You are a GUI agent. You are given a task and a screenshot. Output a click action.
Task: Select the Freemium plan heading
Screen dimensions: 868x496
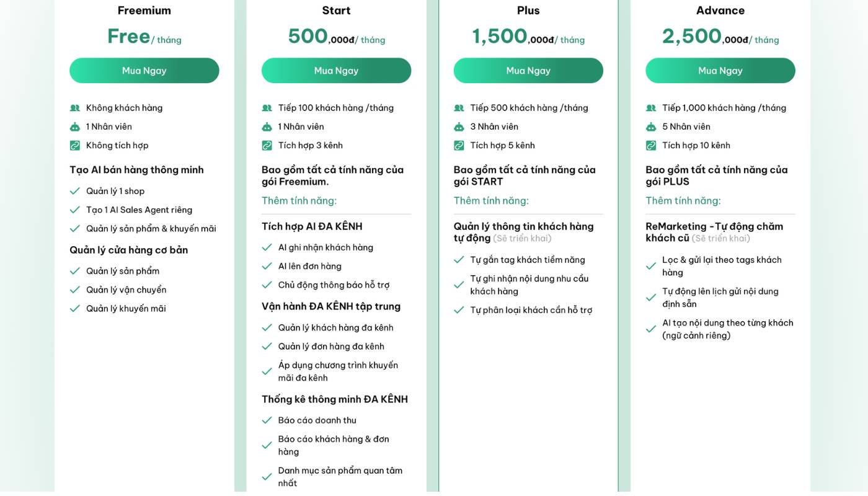click(x=144, y=10)
